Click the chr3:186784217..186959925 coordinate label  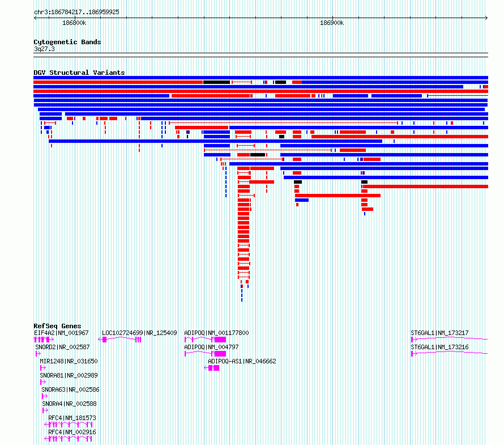(76, 12)
